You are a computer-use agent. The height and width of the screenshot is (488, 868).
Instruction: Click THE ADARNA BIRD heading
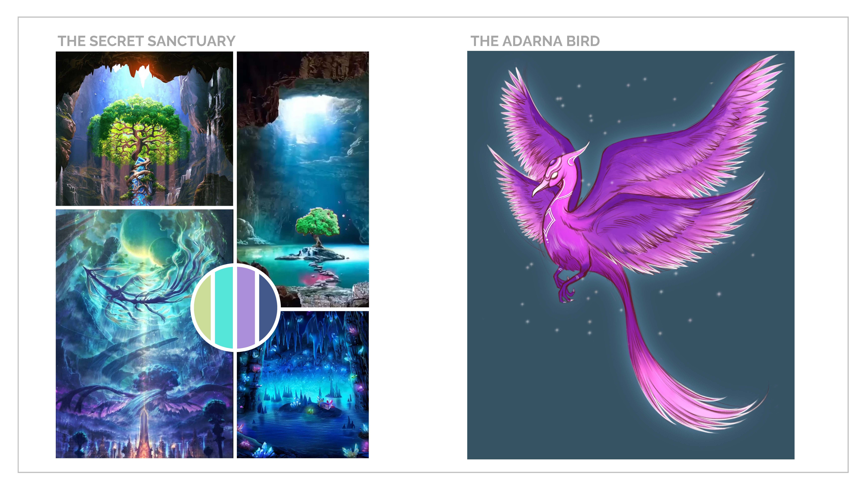click(535, 41)
